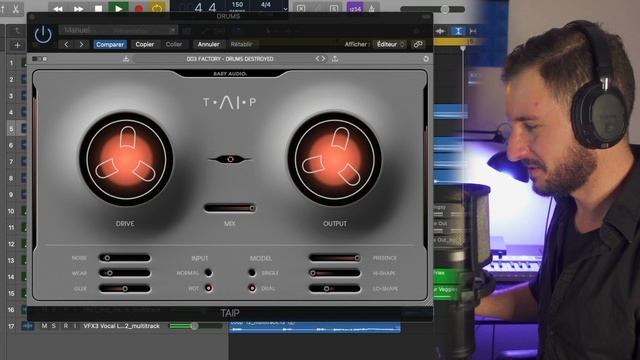
Task: Click the horizontal zoom icon beside the blue tool
Action: pos(473,31)
